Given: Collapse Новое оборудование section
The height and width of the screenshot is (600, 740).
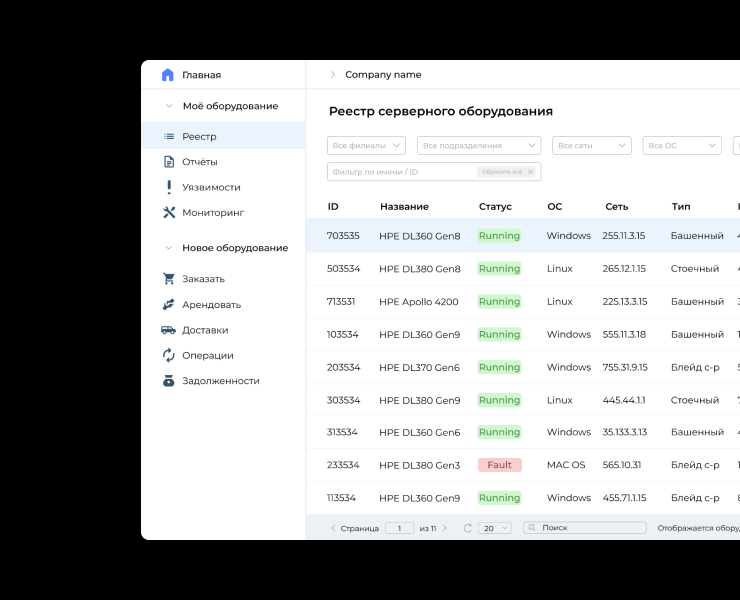Looking at the screenshot, I should (x=169, y=248).
